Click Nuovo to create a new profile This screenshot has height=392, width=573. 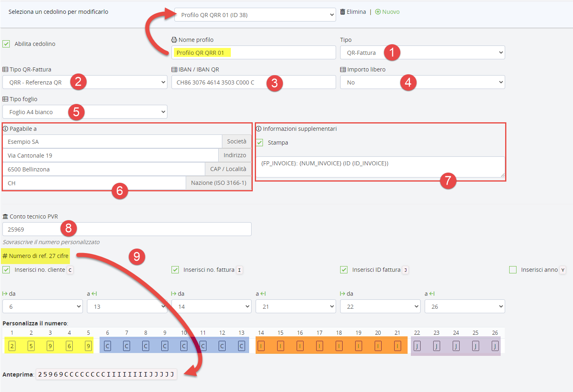coord(391,12)
